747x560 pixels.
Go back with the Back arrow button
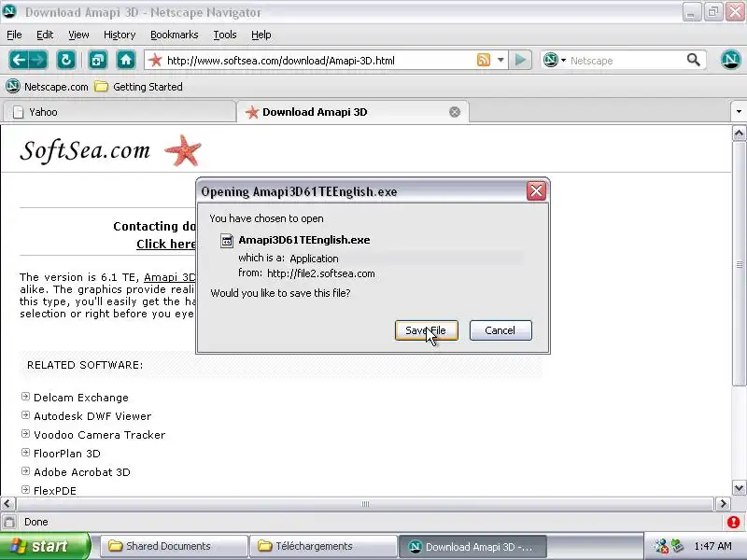pyautogui.click(x=19, y=60)
